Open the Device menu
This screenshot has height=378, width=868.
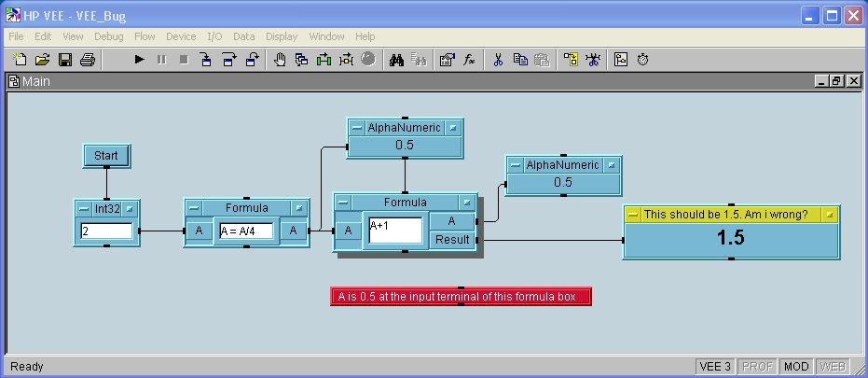[181, 36]
